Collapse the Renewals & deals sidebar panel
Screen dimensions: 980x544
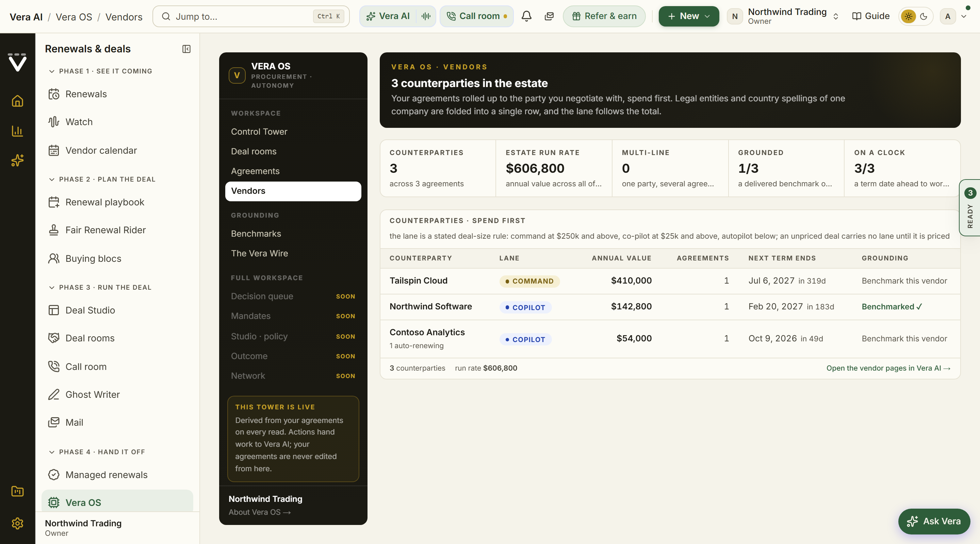[x=186, y=49]
